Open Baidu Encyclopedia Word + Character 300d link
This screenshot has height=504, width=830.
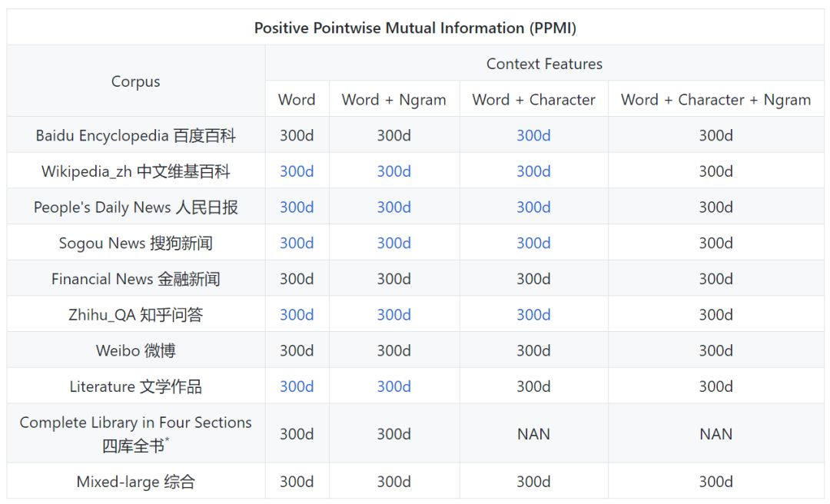pyautogui.click(x=533, y=135)
